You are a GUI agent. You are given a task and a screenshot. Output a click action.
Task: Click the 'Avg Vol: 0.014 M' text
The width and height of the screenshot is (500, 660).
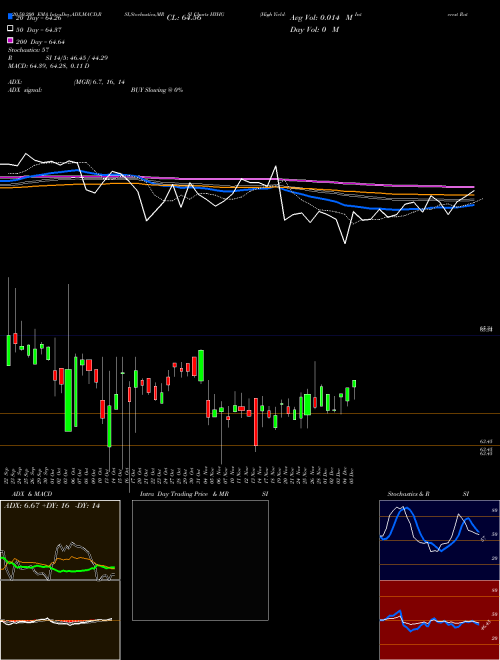pos(321,18)
